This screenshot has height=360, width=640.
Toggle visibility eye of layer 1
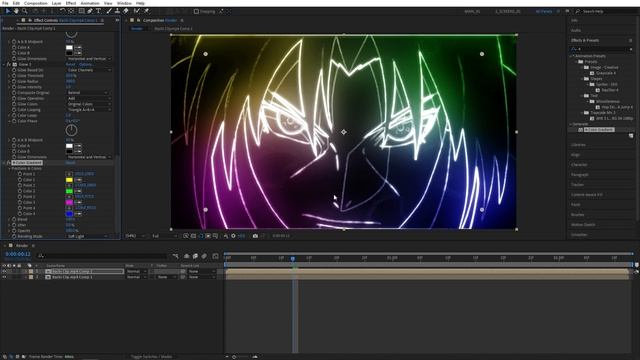(4, 271)
